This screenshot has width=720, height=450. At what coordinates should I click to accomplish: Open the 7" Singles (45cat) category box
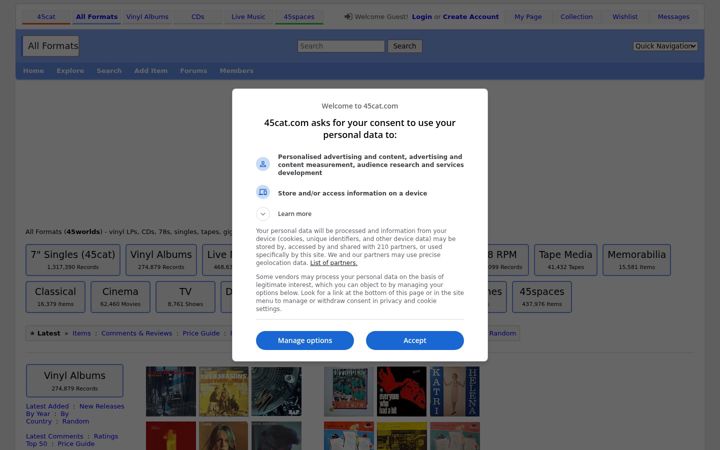pyautogui.click(x=73, y=260)
